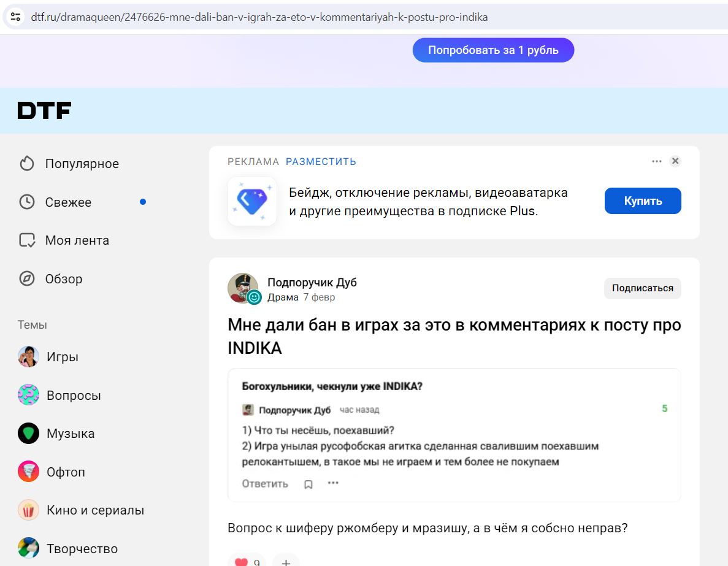Click the РАЗМЕСТИТЬ ad link
This screenshot has height=566, width=728.
coord(321,161)
